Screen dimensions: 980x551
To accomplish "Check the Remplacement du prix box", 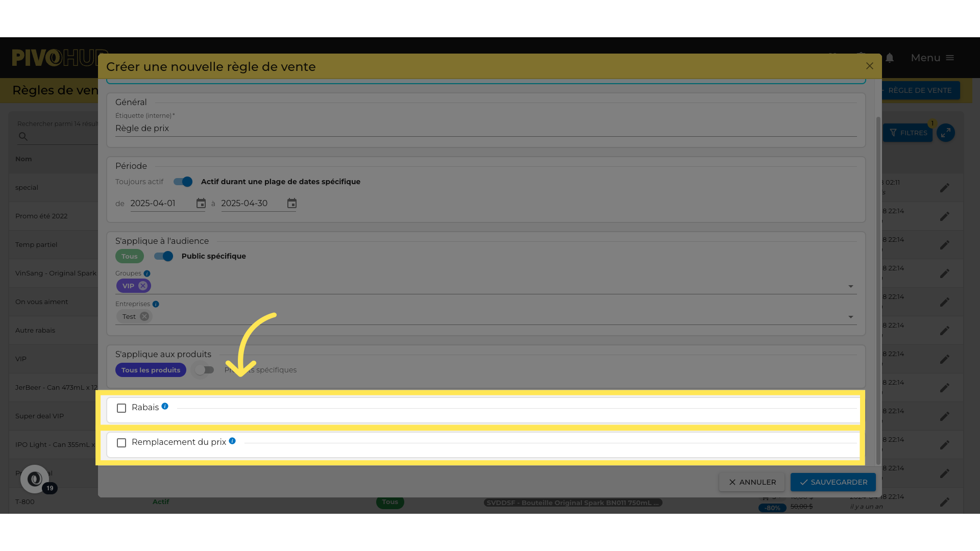I will [121, 443].
